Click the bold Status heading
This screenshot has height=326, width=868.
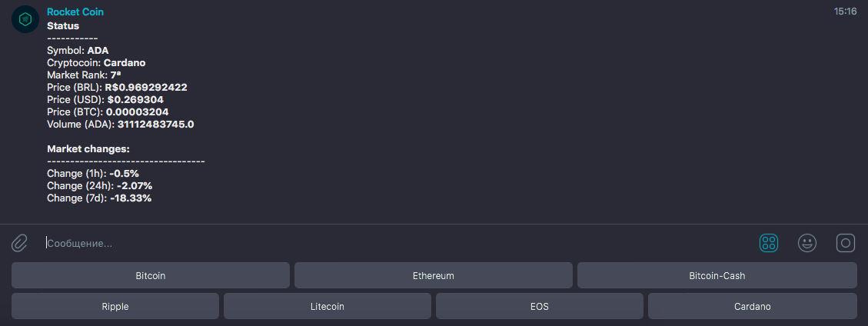[63, 25]
